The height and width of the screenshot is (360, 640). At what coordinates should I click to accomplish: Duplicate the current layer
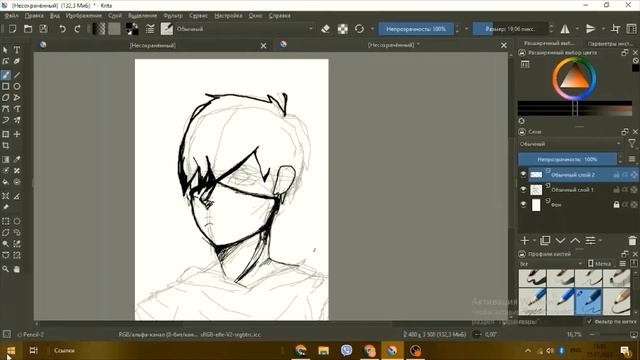coord(545,240)
